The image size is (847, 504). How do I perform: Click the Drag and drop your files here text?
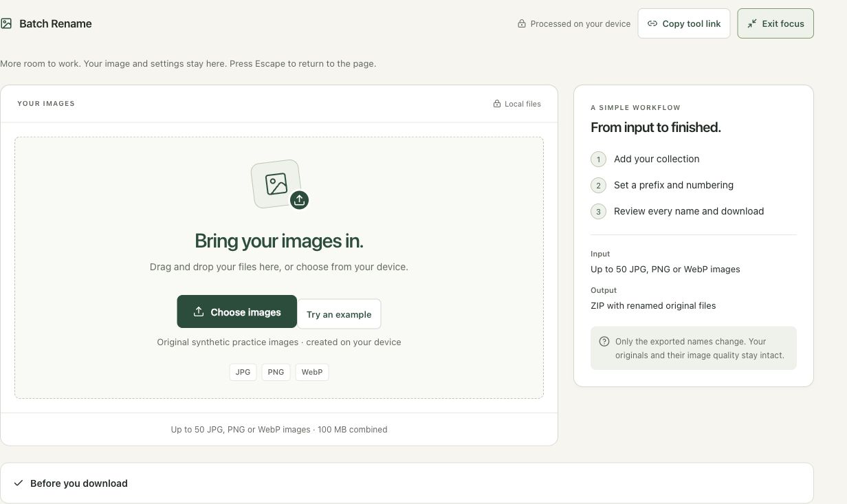[279, 267]
